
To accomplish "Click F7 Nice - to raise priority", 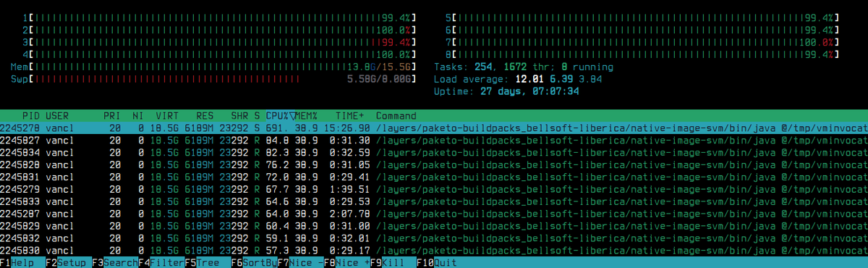I will [300, 262].
